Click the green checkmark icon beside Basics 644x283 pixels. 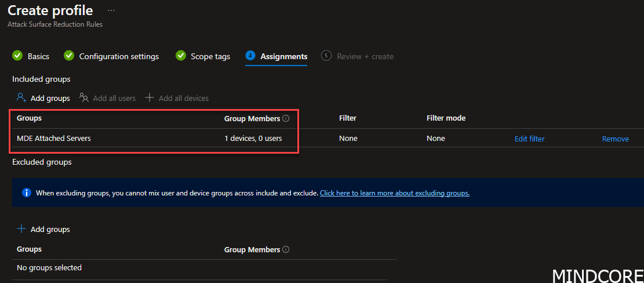tap(17, 56)
